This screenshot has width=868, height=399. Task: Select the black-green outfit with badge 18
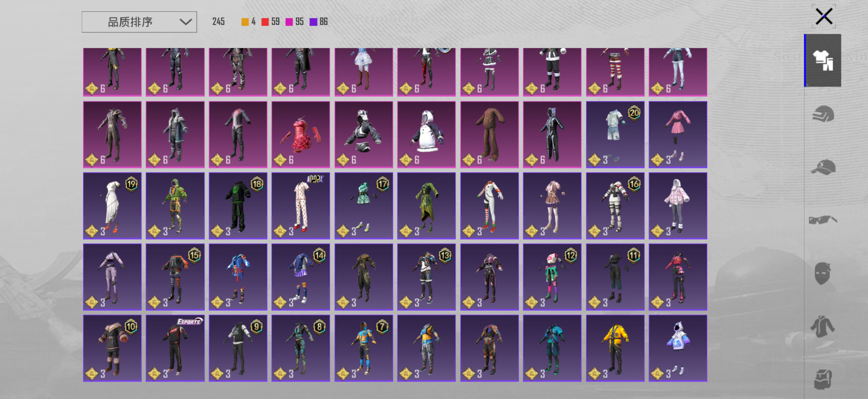tap(238, 206)
